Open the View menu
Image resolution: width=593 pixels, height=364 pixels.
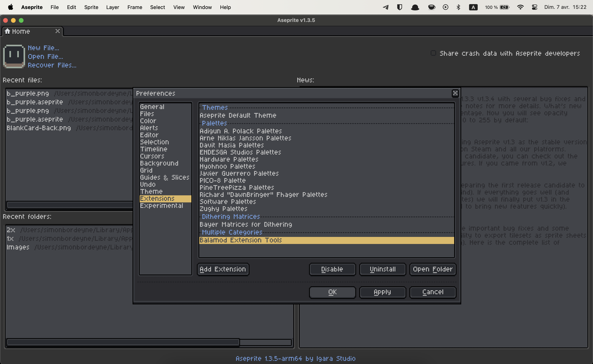pos(179,7)
